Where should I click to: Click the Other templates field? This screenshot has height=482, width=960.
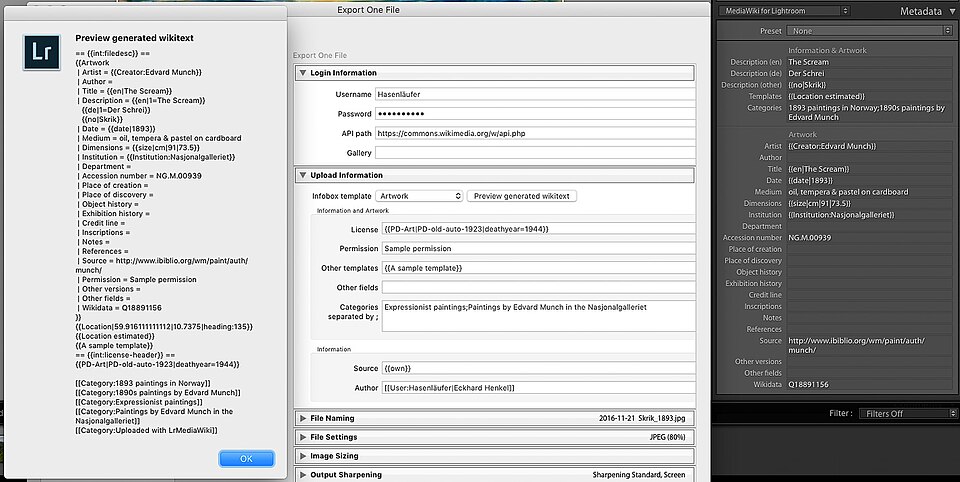539,268
